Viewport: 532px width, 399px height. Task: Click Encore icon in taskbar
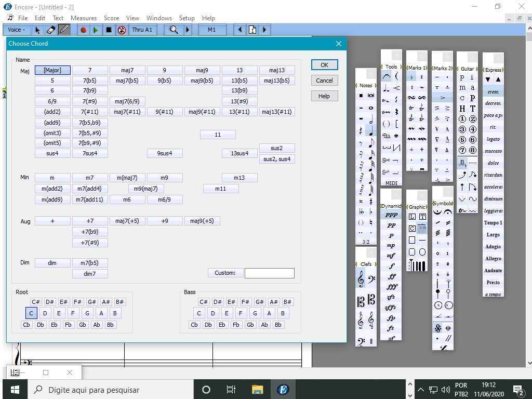click(x=283, y=390)
